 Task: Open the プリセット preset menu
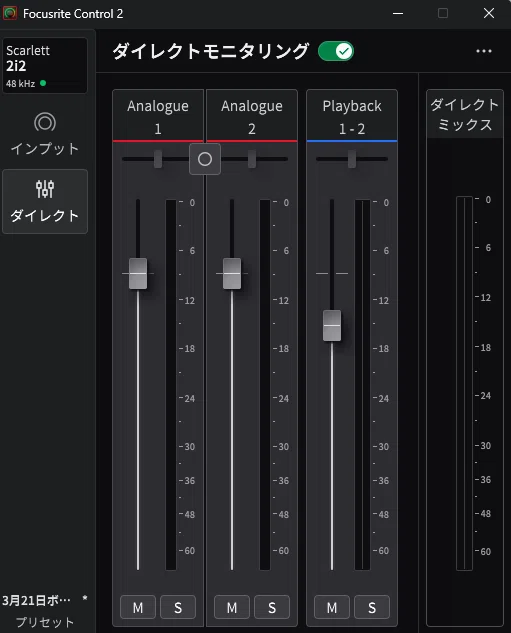click(45, 611)
